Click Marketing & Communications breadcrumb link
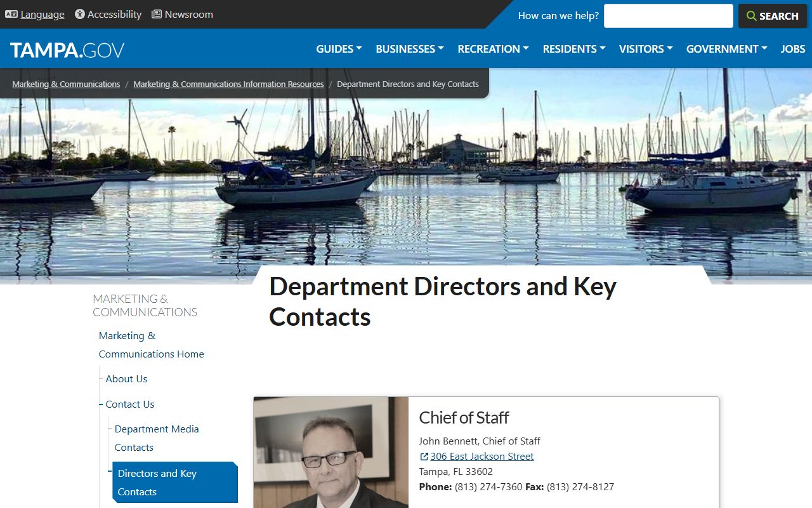 point(66,84)
